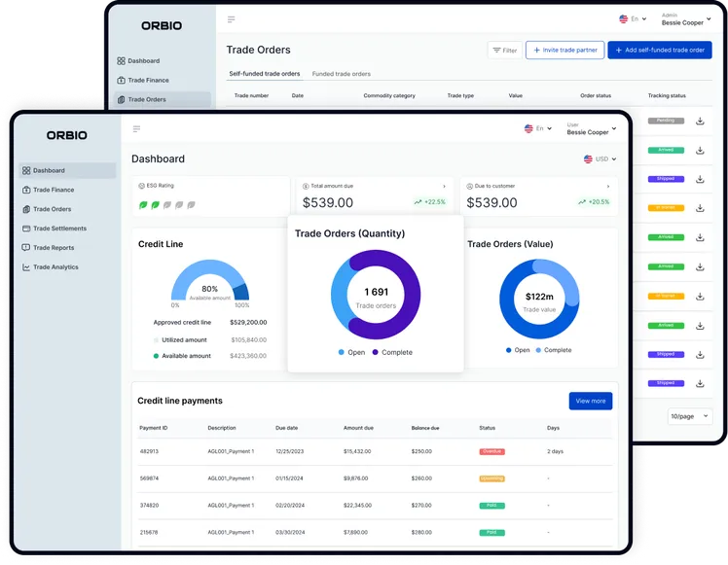
Task: Click Payment ID 482913 cell
Action: 149,451
